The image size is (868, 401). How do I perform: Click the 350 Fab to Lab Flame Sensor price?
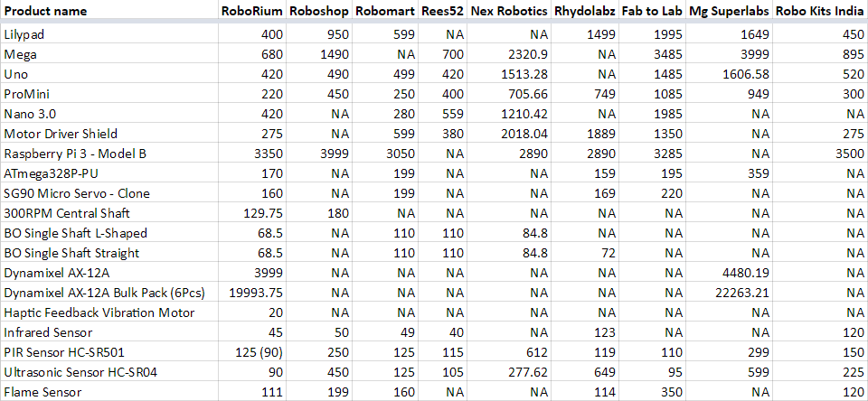[x=653, y=392]
